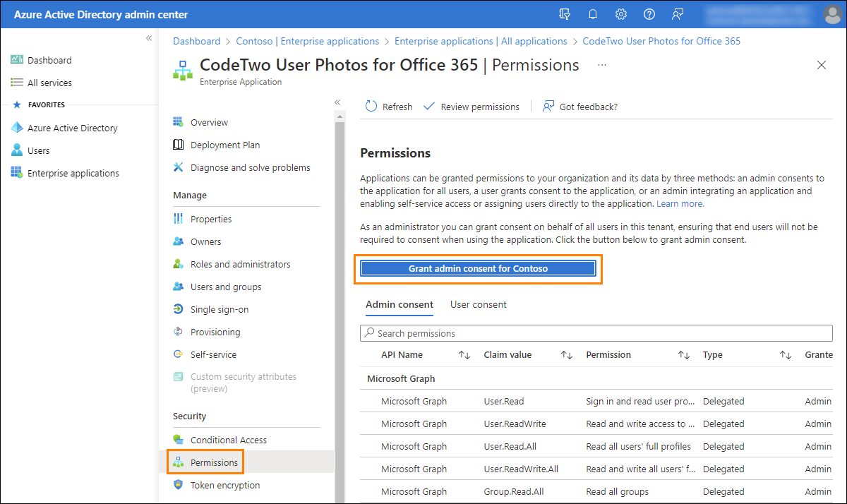
Task: Click the Self-service icon
Action: (179, 354)
